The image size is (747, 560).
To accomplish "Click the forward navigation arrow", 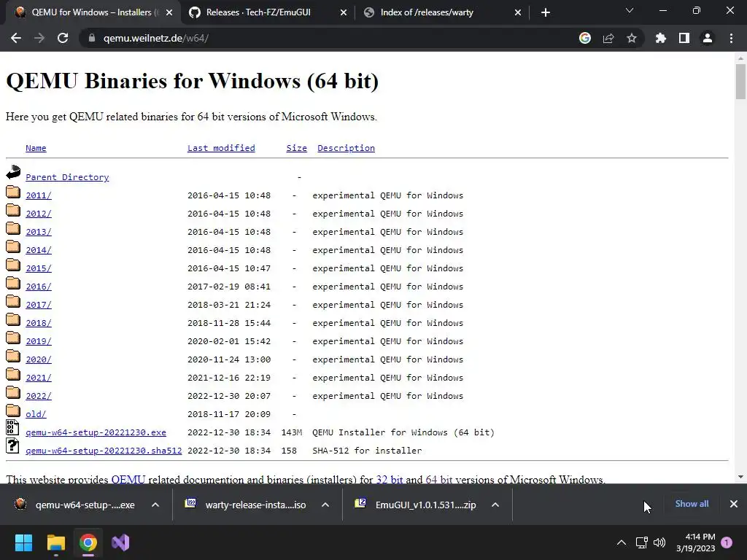I will pos(39,38).
